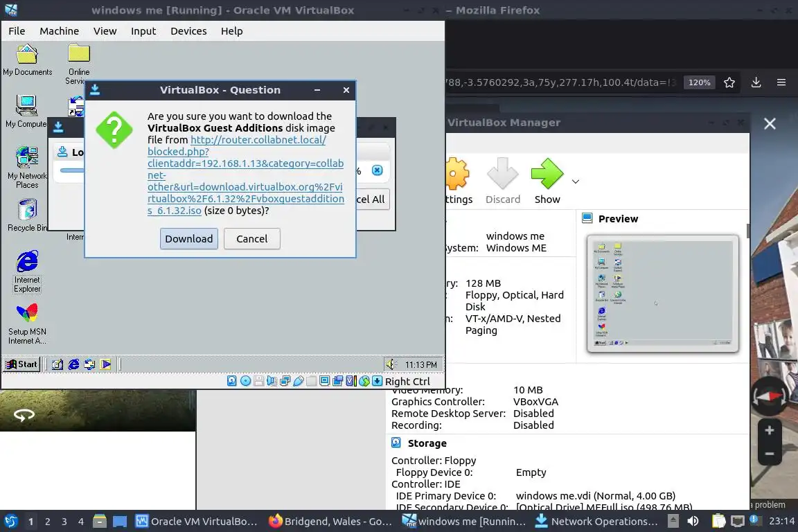Click Cancel in the Question dialog
This screenshot has width=798, height=532.
click(252, 239)
